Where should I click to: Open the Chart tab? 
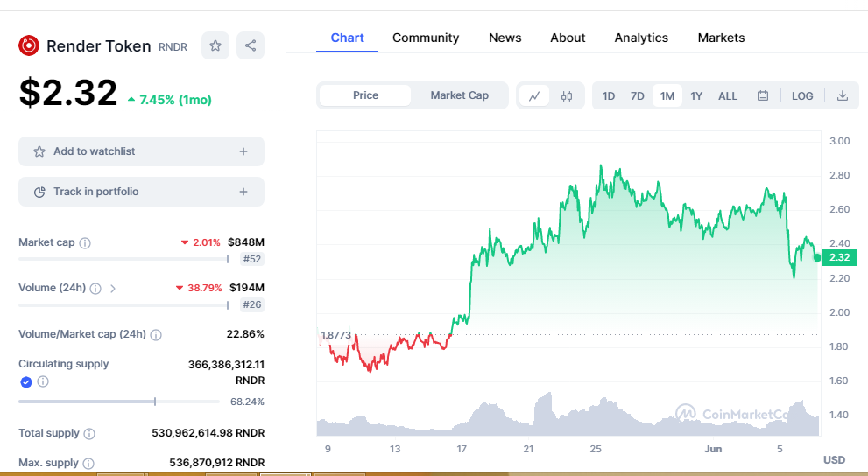click(347, 38)
